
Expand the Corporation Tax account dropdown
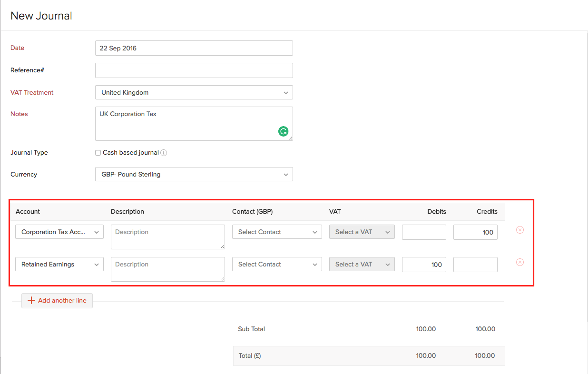[x=59, y=232]
